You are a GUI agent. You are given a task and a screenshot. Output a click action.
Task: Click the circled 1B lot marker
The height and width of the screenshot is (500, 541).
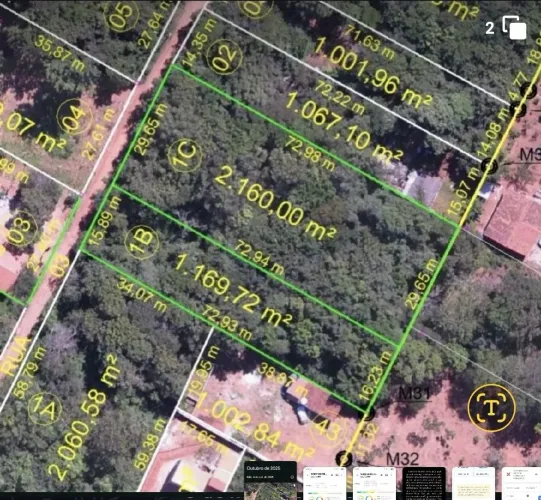click(x=142, y=243)
